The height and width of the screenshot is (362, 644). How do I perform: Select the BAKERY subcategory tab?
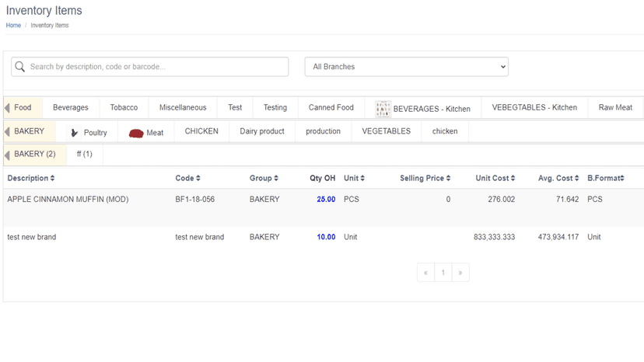[x=29, y=131]
